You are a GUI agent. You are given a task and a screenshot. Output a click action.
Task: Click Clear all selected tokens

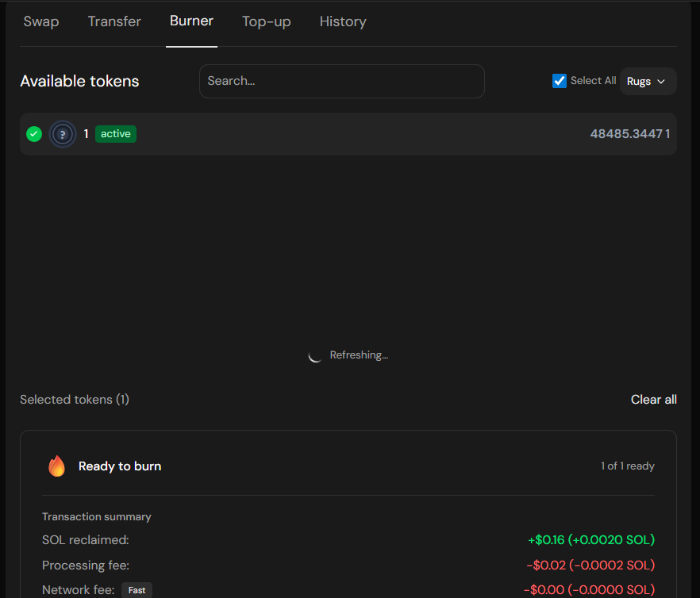(654, 400)
